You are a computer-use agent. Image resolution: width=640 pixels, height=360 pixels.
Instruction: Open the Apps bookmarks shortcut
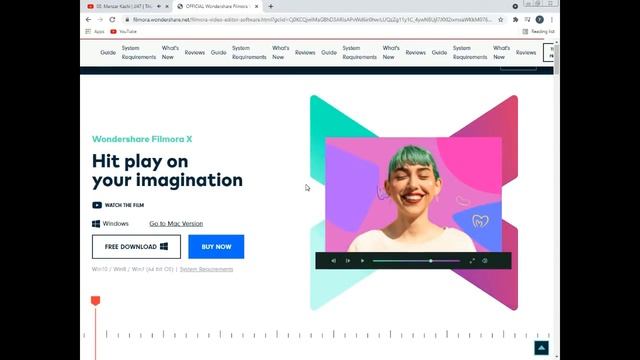[95, 31]
